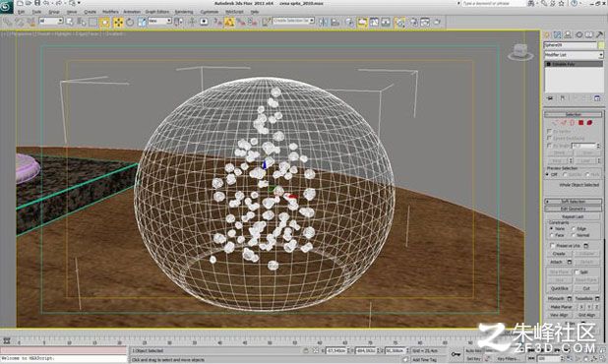Activate the Select and Rotate tool
Screen dimensions: 608x364
click(x=130, y=22)
